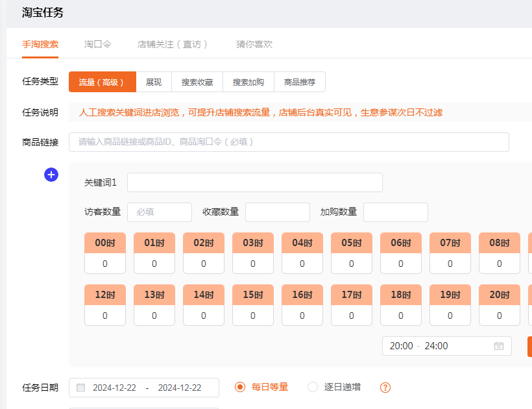Click calendar icon in 20:00 - 24:00 field

(x=498, y=346)
